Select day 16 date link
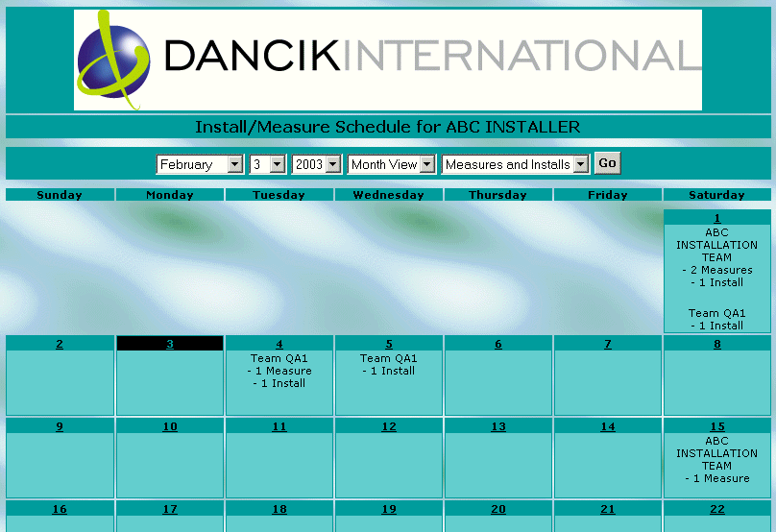This screenshot has height=532, width=776. [60, 509]
